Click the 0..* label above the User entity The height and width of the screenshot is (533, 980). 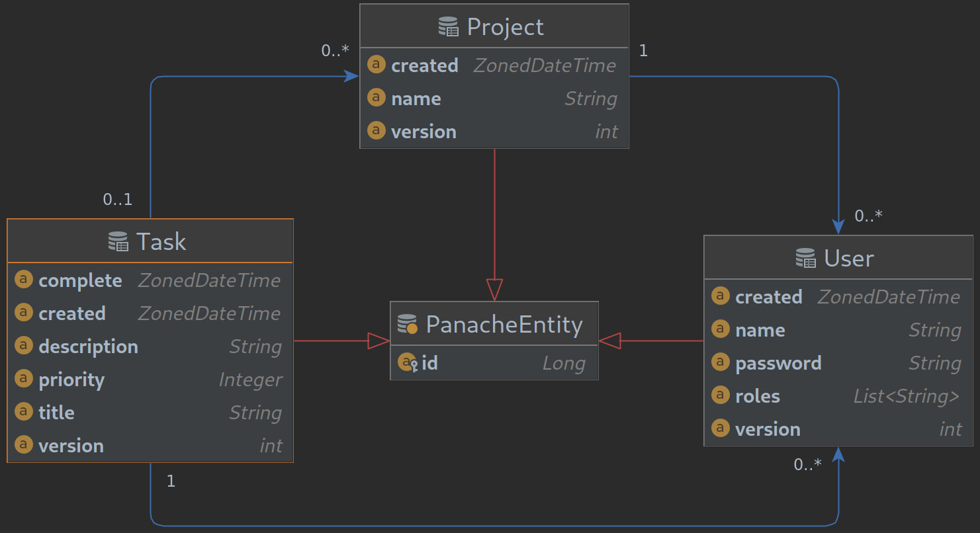(868, 216)
